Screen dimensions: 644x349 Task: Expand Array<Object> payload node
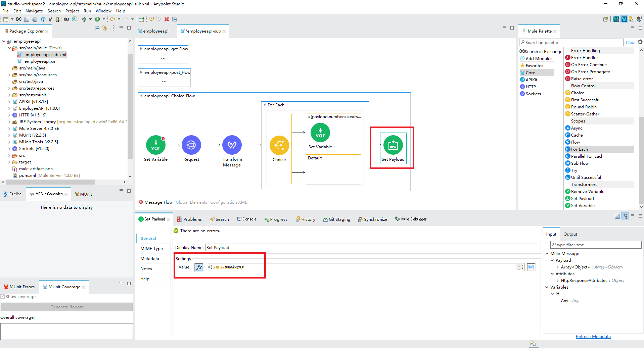[x=558, y=267]
